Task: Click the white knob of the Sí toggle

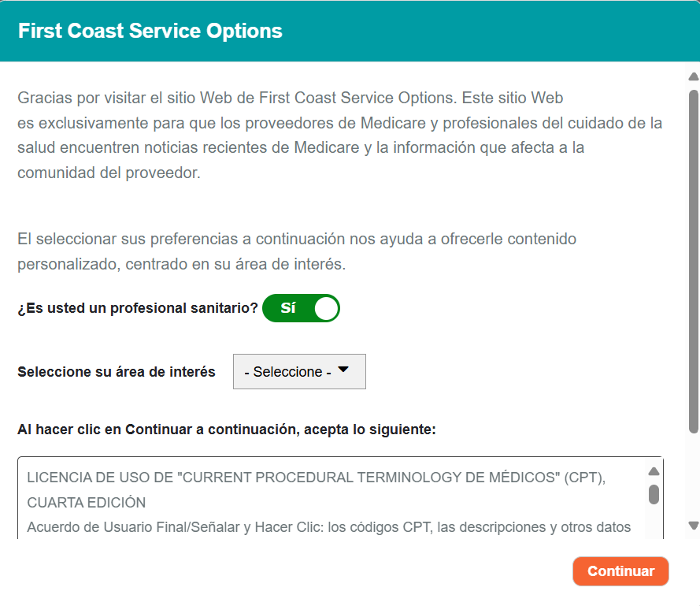Action: (x=325, y=308)
